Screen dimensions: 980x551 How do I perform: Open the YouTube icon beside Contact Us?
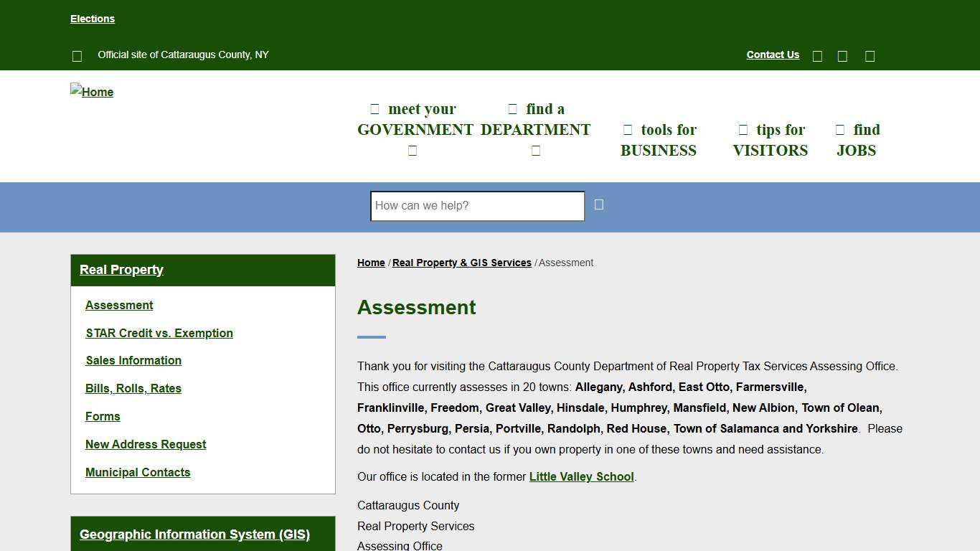coord(870,55)
